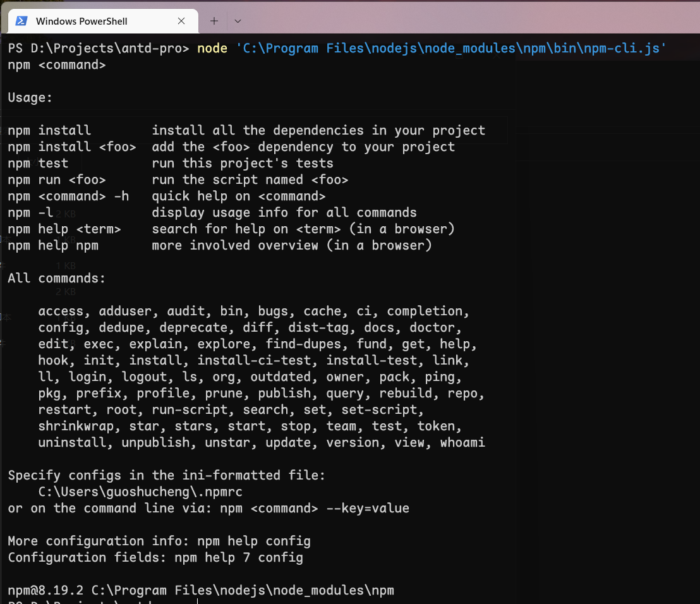700x604 pixels.
Task: Click the 'Usage:' heading text
Action: coord(30,98)
